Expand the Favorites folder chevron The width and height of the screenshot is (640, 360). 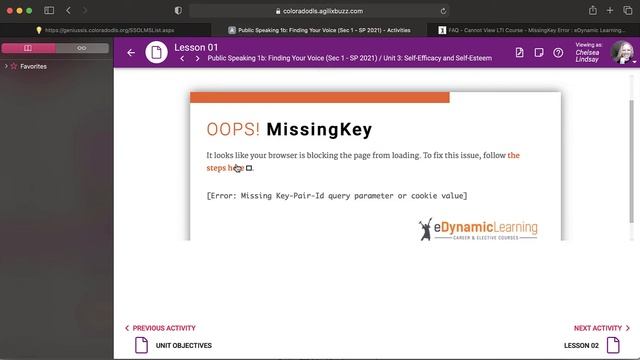6,66
